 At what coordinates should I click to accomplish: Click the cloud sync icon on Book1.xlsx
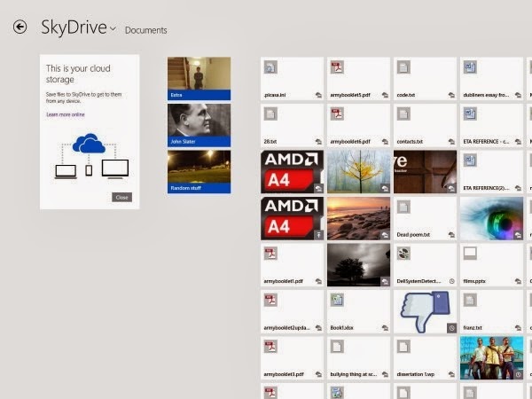[385, 328]
